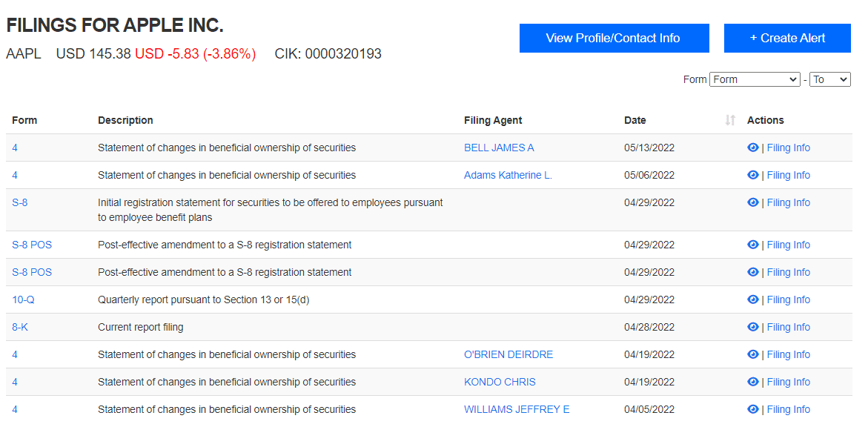Open the Form type dropdown filter
The image size is (868, 427).
754,79
